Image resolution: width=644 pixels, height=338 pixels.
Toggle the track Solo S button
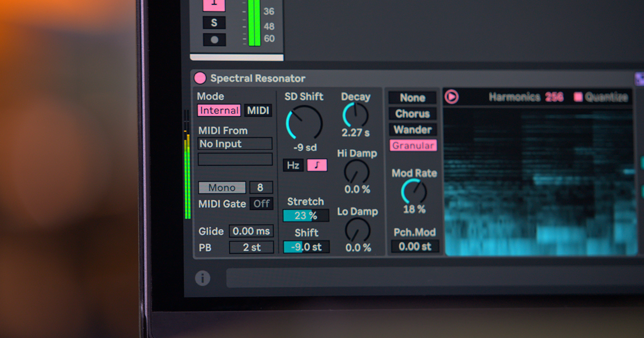214,23
